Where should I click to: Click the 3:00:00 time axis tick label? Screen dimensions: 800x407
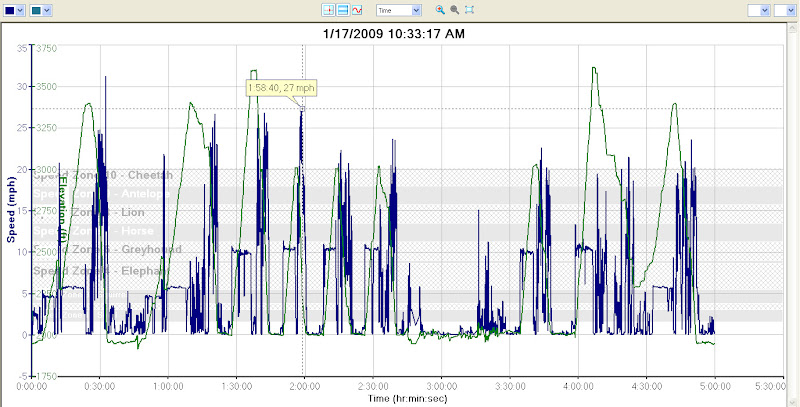441,386
